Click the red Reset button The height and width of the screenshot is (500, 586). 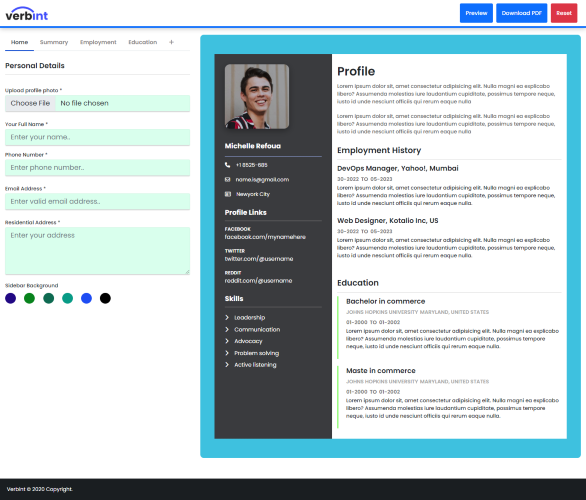coord(564,13)
